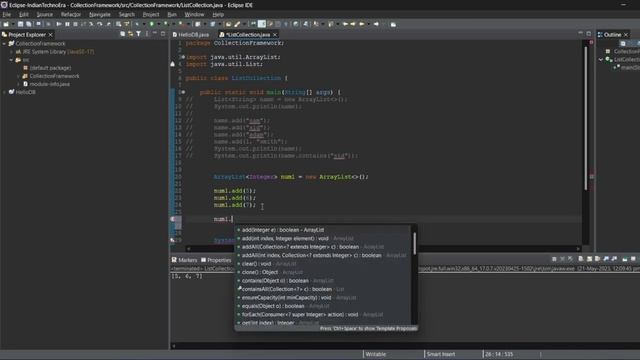Click the Save All toolbar icon
This screenshot has height=360, width=640.
point(29,24)
